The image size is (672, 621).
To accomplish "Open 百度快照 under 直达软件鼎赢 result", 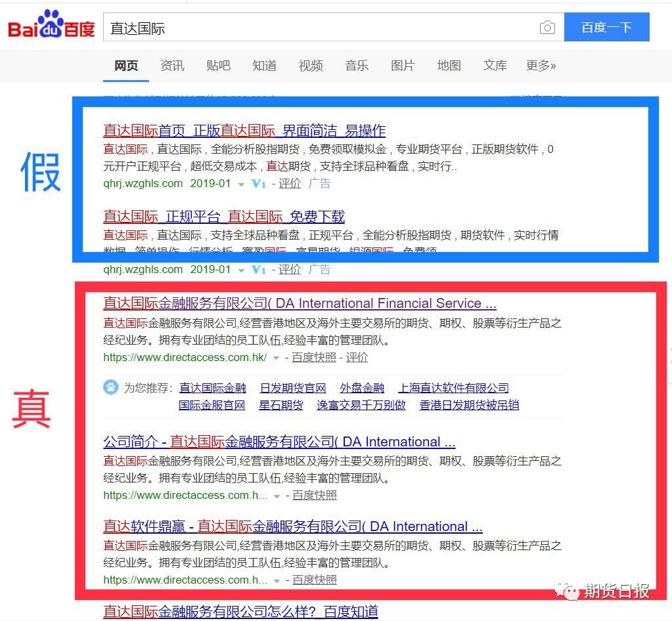I will point(314,580).
